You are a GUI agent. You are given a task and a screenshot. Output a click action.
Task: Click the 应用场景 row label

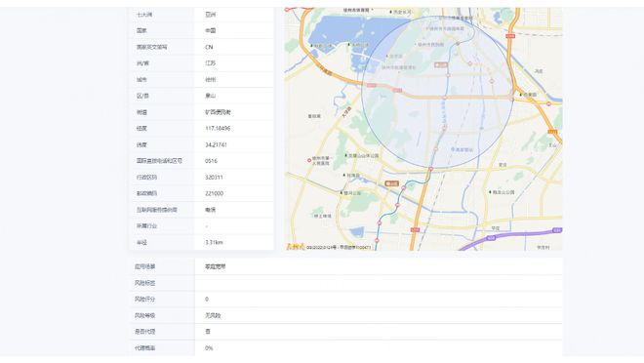tap(145, 266)
